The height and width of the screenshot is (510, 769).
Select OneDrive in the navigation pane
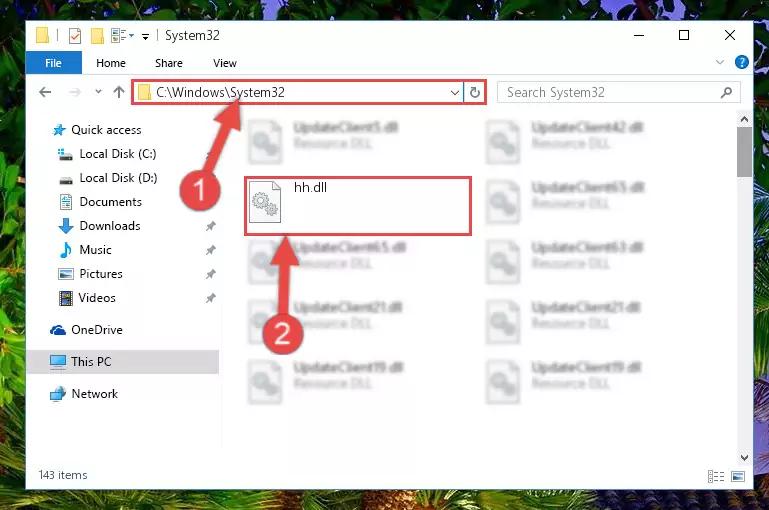pos(86,330)
